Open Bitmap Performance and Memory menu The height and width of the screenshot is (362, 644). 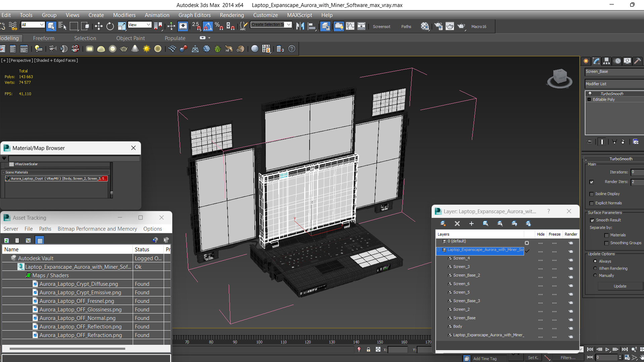tap(97, 229)
